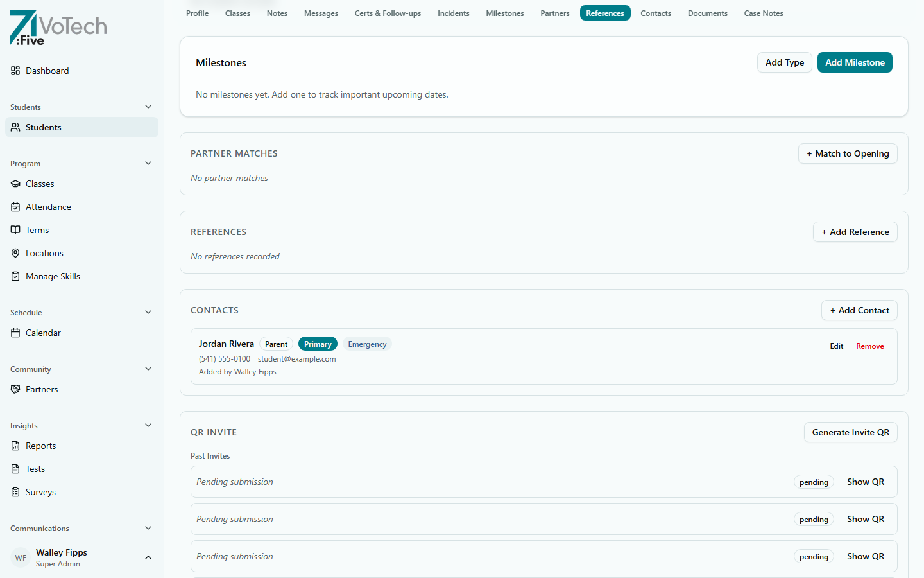Switch to the Documents tab
924x578 pixels.
pyautogui.click(x=707, y=13)
